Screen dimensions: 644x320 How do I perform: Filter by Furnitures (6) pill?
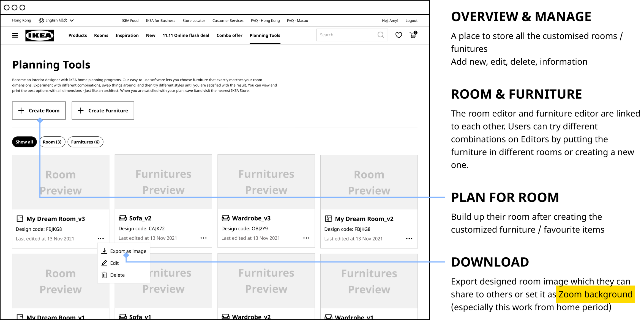coord(85,142)
